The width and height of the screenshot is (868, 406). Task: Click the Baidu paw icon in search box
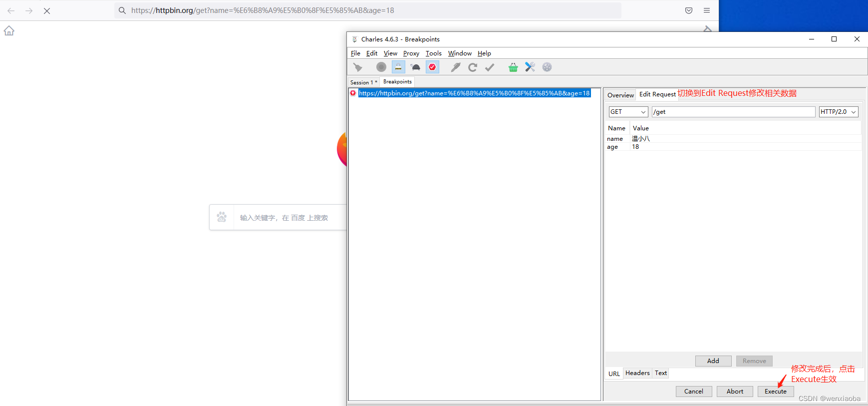[x=222, y=217]
